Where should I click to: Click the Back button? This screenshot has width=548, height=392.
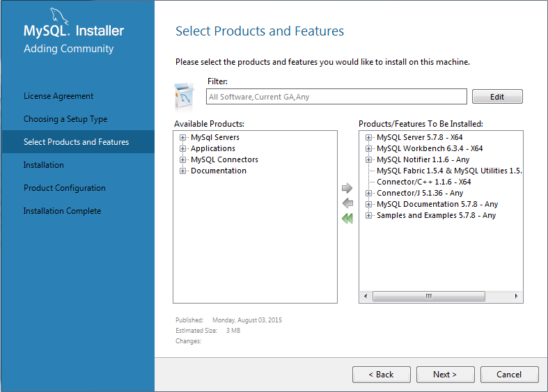pyautogui.click(x=382, y=375)
